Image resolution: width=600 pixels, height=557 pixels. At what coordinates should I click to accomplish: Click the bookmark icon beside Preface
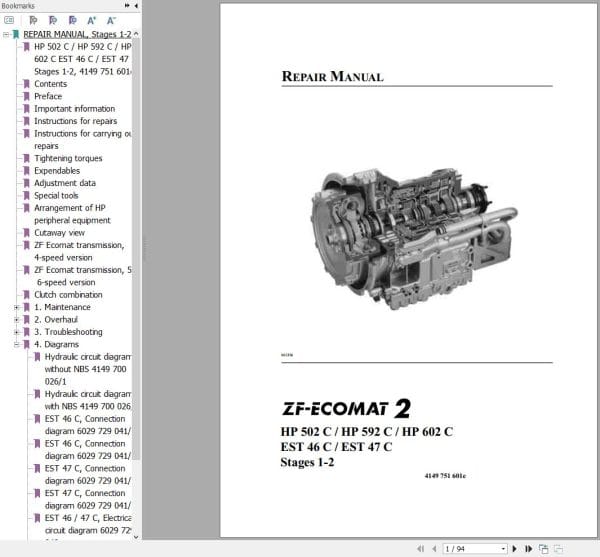26,96
